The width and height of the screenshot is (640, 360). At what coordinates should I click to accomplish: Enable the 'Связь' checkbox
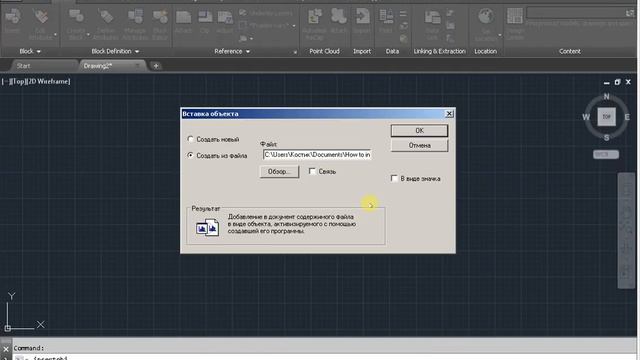[x=312, y=171]
